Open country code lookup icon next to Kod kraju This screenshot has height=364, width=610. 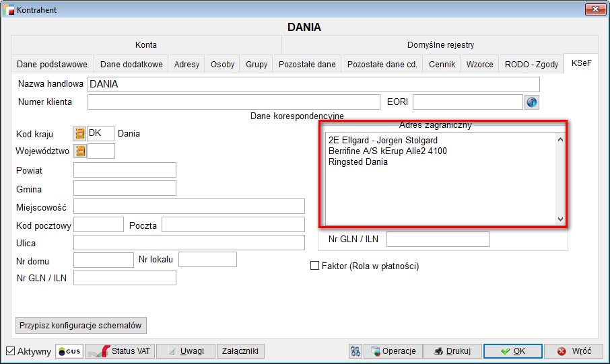tap(79, 133)
